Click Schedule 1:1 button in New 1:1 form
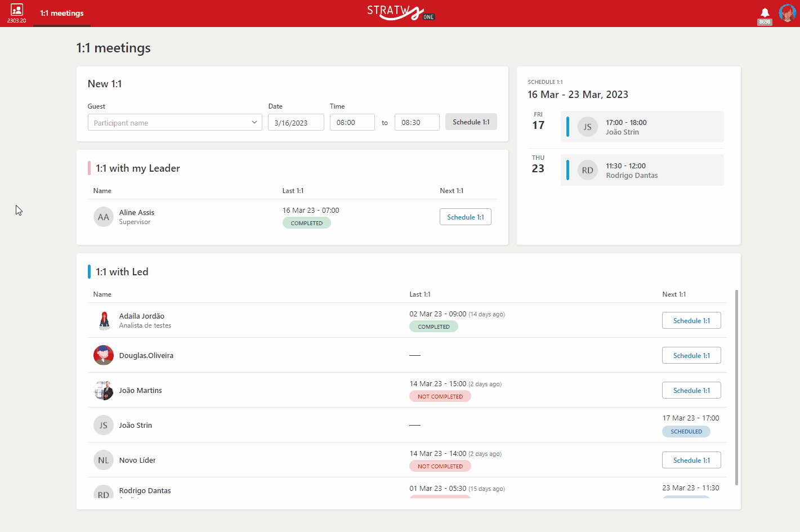Viewport: 800px width, 532px height. 471,122
